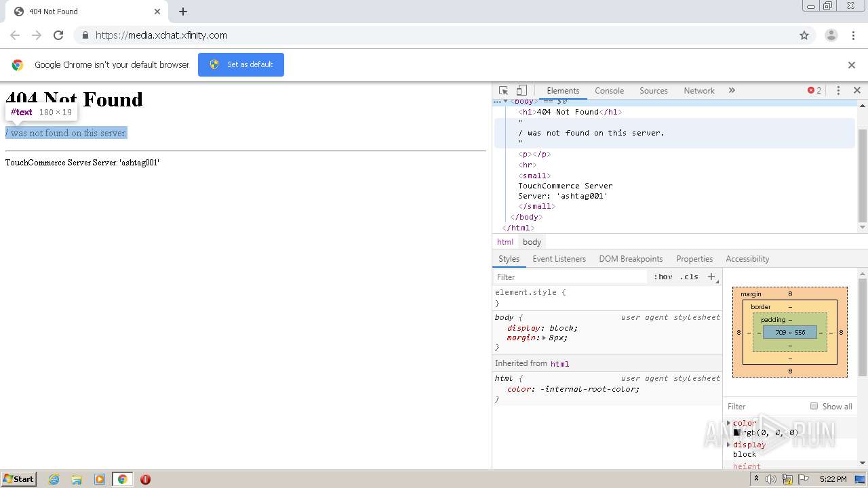
Task: Set Chrome as default browser
Action: tap(241, 64)
